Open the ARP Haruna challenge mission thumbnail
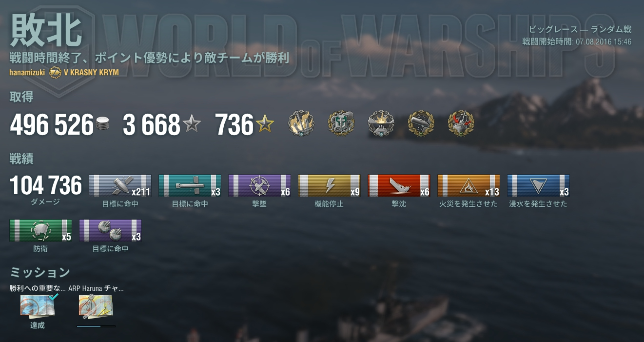Image resolution: width=644 pixels, height=342 pixels. (96, 307)
